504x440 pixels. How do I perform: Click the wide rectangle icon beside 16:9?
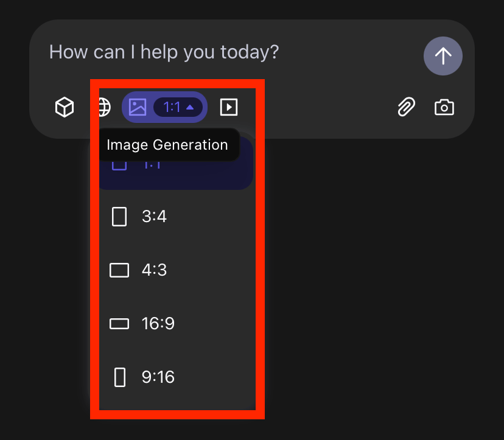coord(119,324)
